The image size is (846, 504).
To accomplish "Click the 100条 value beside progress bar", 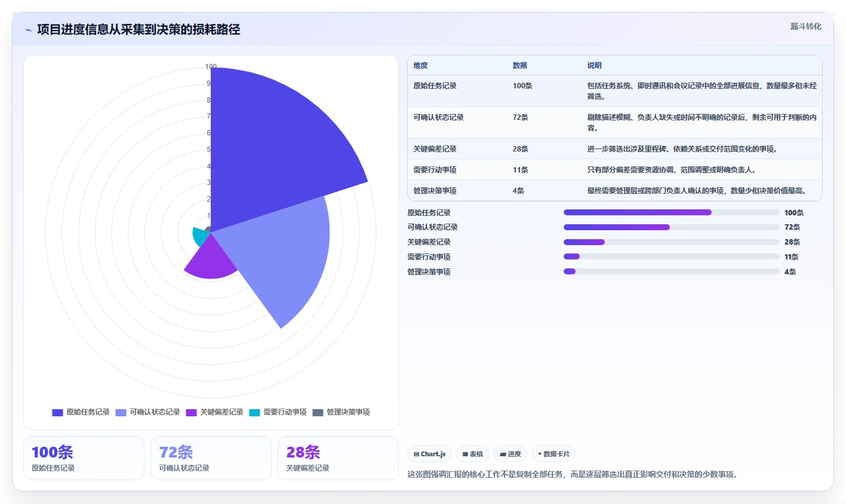I will tap(794, 213).
